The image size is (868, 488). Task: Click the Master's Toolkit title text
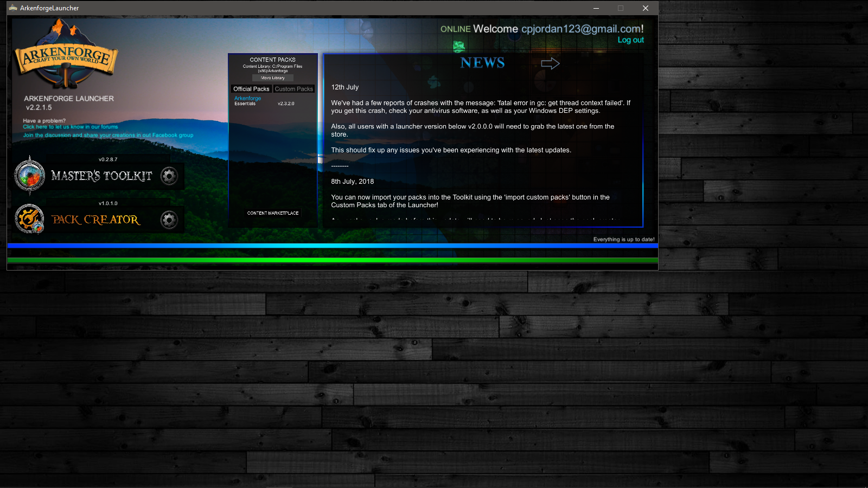pyautogui.click(x=101, y=176)
